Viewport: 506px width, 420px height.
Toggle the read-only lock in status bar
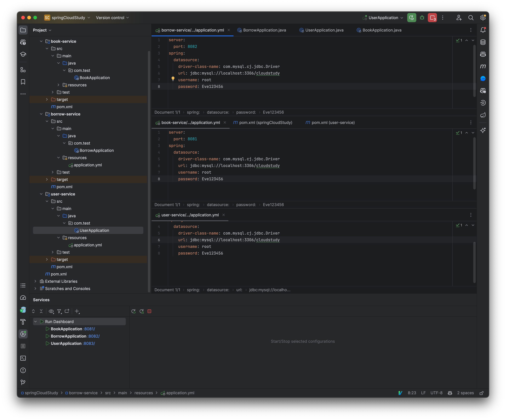click(482, 393)
